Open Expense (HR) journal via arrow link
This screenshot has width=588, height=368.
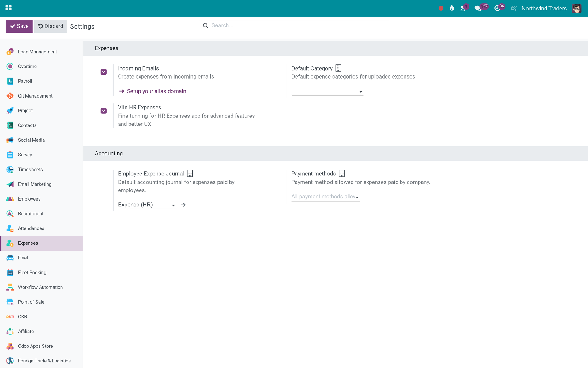coord(183,205)
